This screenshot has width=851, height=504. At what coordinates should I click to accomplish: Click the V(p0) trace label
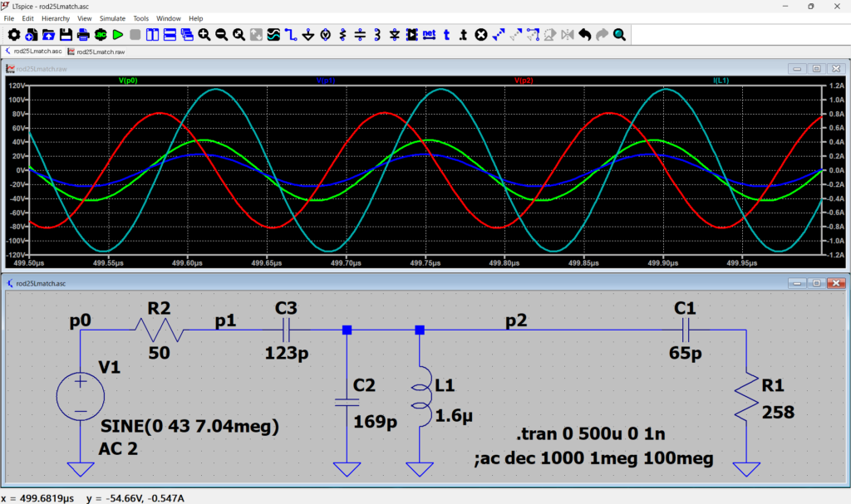128,81
